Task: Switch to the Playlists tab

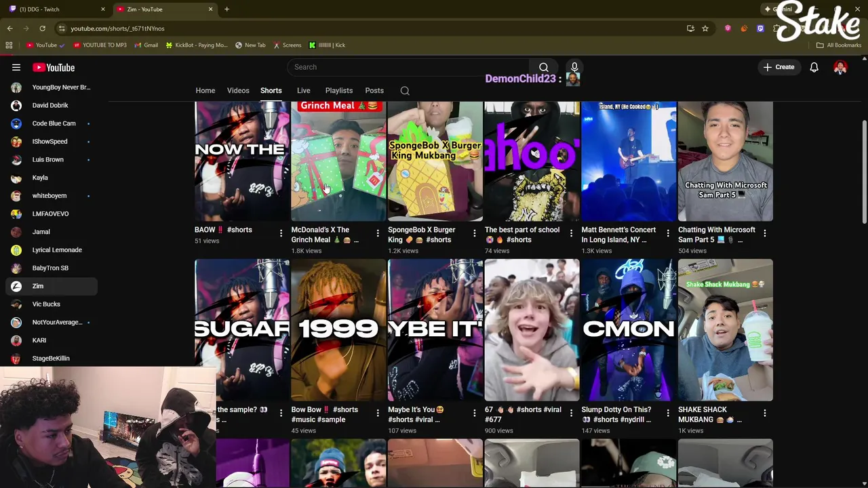Action: click(x=339, y=91)
